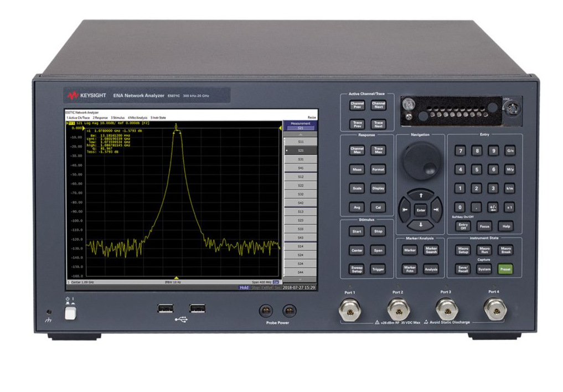Click the Span 400 MHz readout

coord(261,282)
